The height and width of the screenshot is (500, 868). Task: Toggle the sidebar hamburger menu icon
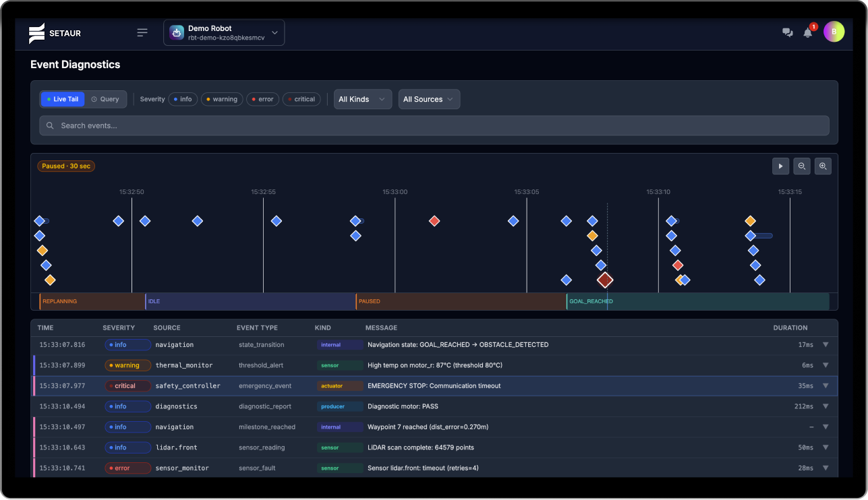pos(142,32)
